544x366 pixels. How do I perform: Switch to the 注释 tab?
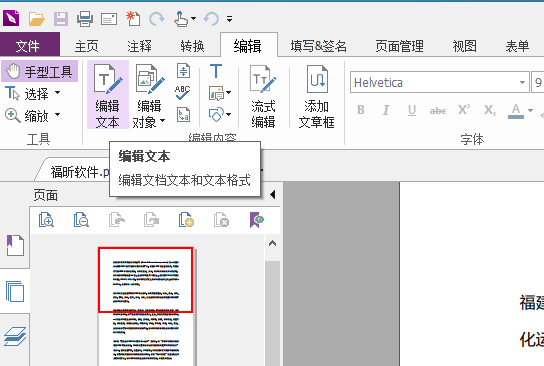[x=139, y=46]
